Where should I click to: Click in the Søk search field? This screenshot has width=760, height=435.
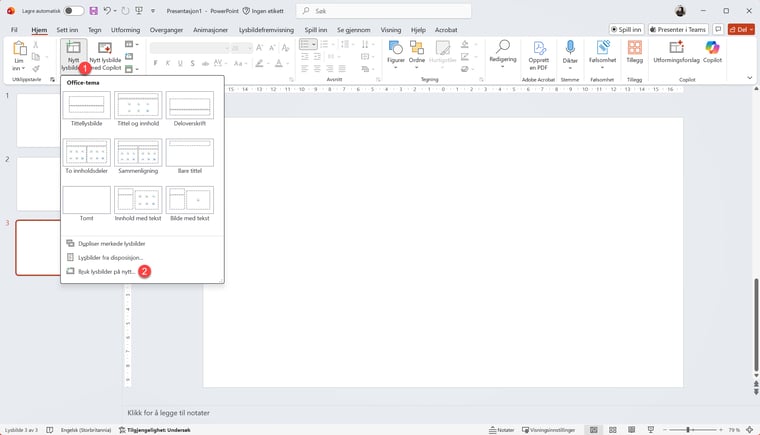pos(383,11)
